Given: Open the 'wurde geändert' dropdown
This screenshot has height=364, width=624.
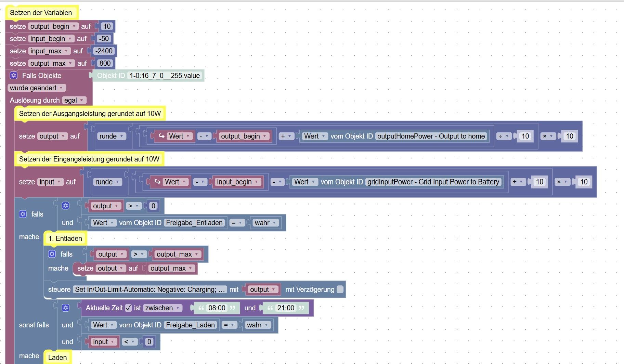Looking at the screenshot, I should pyautogui.click(x=37, y=88).
